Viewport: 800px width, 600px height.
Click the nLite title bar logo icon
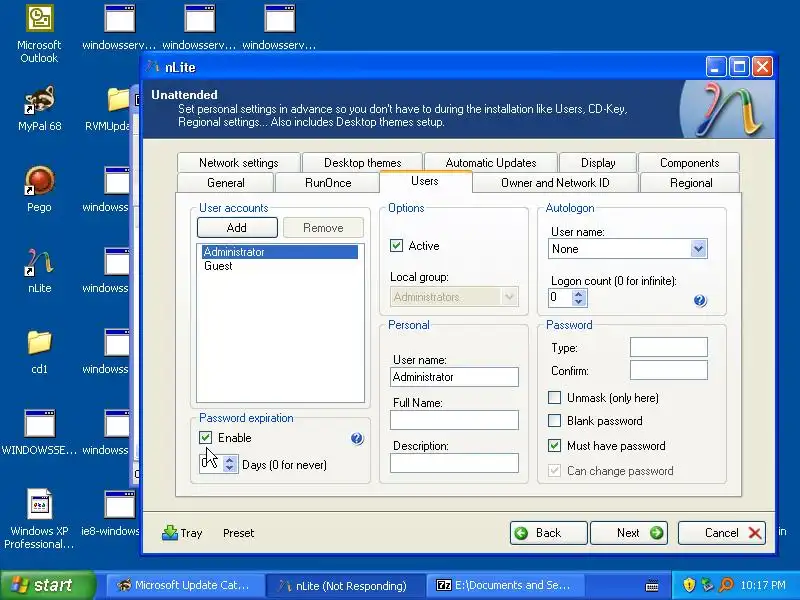[153, 67]
